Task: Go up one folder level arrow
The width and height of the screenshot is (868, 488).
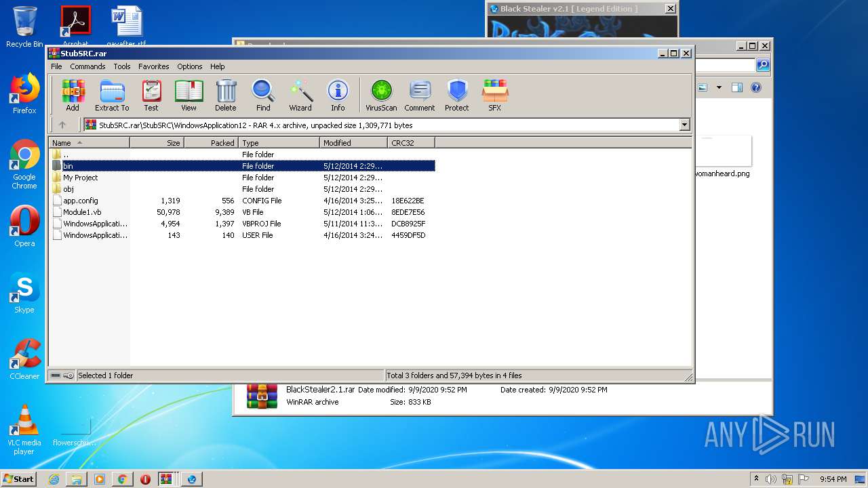Action: 62,125
